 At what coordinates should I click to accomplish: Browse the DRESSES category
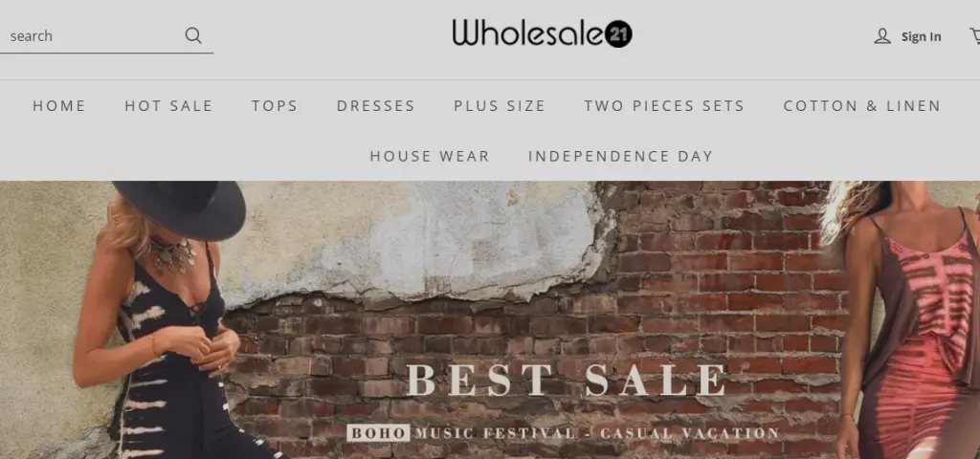click(375, 106)
